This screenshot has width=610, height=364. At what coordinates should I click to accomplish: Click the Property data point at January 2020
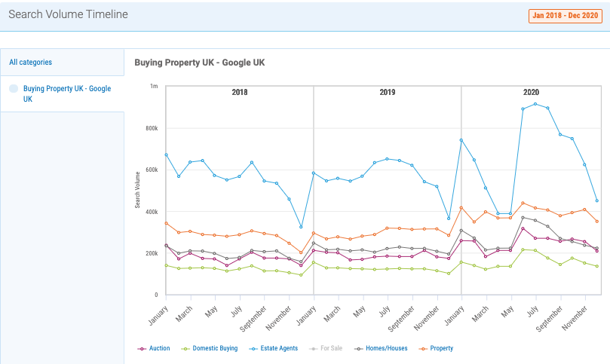(x=461, y=207)
